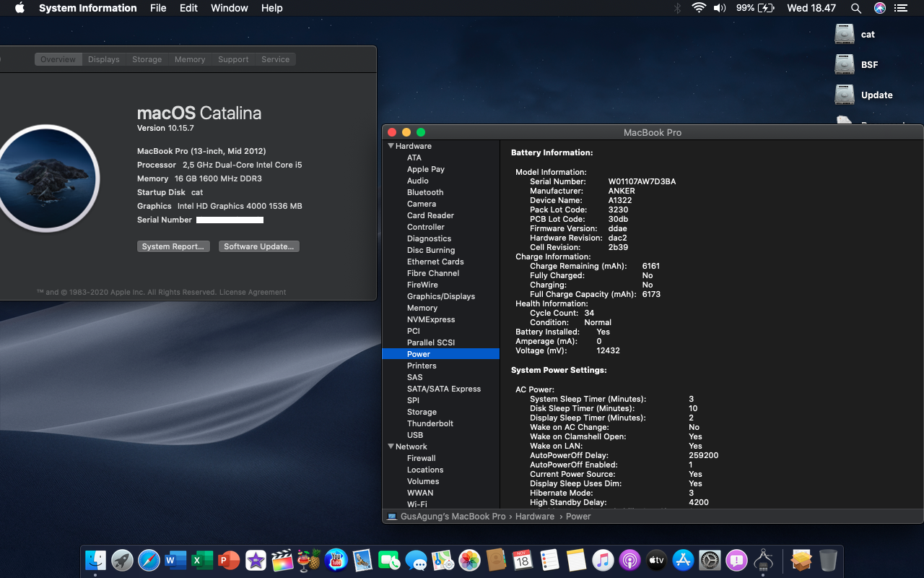Open Final Cut Pro in the Dock

[x=282, y=560]
